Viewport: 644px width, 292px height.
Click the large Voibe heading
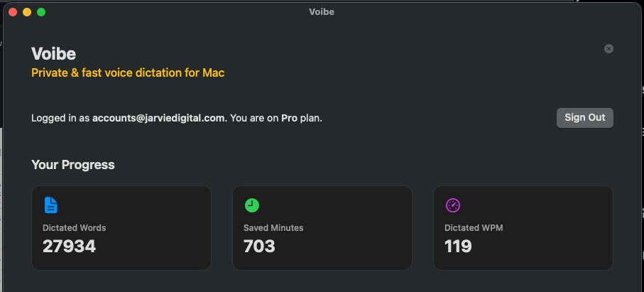pyautogui.click(x=53, y=54)
